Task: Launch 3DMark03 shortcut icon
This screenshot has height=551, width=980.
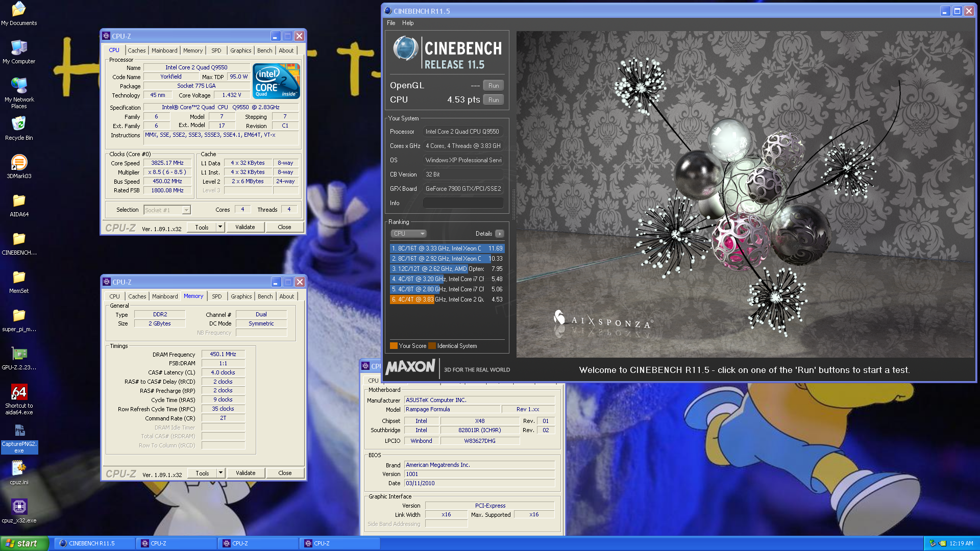Action: click(x=19, y=167)
